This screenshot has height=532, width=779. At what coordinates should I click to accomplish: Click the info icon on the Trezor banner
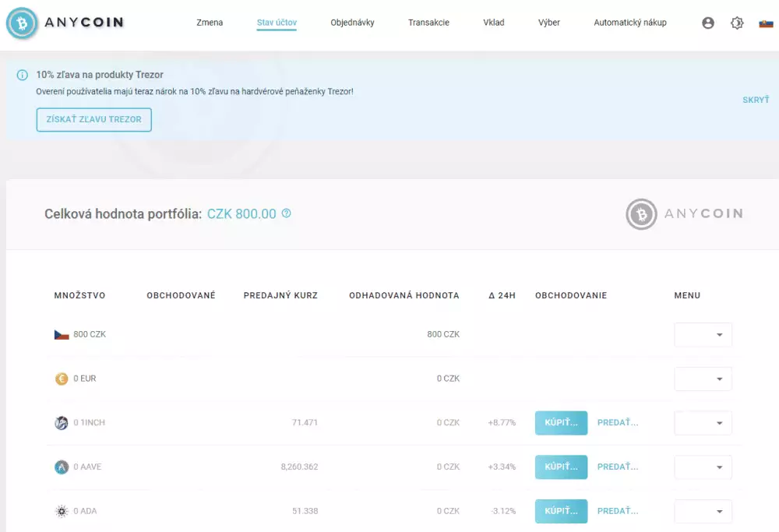point(21,75)
